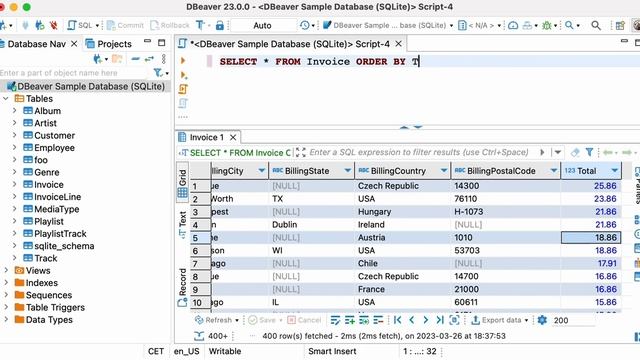Open the SQL editor toolbar button
This screenshot has width=640, height=360.
80,25
